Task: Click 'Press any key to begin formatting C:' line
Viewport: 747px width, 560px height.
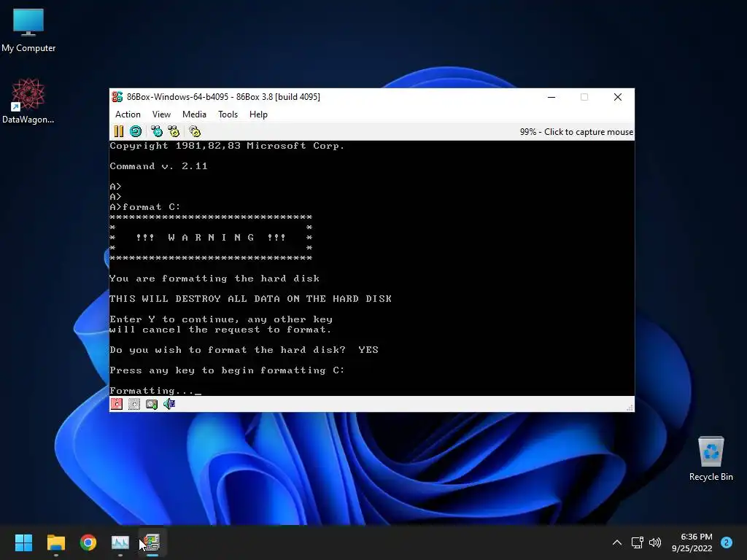Action: click(228, 370)
